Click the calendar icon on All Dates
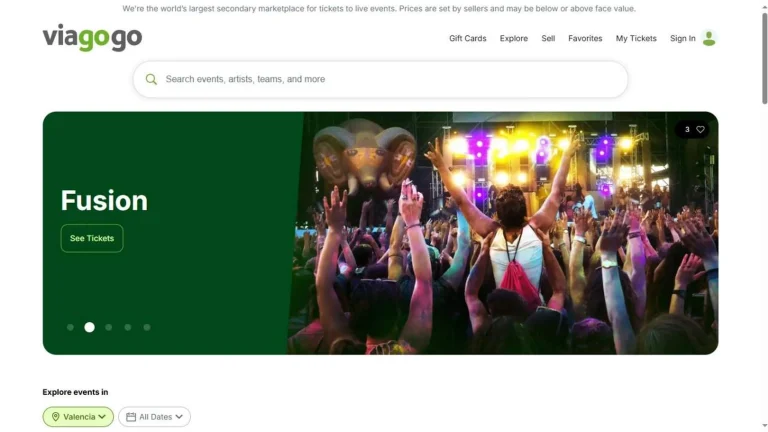 pyautogui.click(x=131, y=417)
